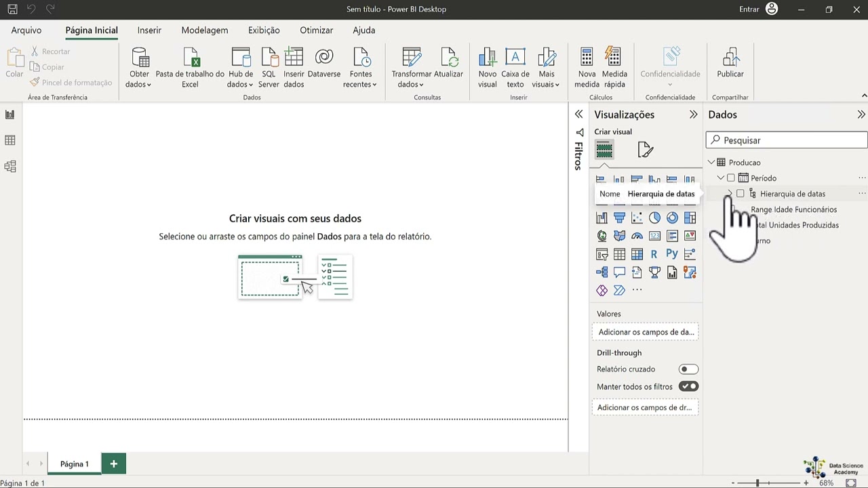Switch to the Otimizar ribbon tab
This screenshot has width=868, height=488.
point(316,30)
